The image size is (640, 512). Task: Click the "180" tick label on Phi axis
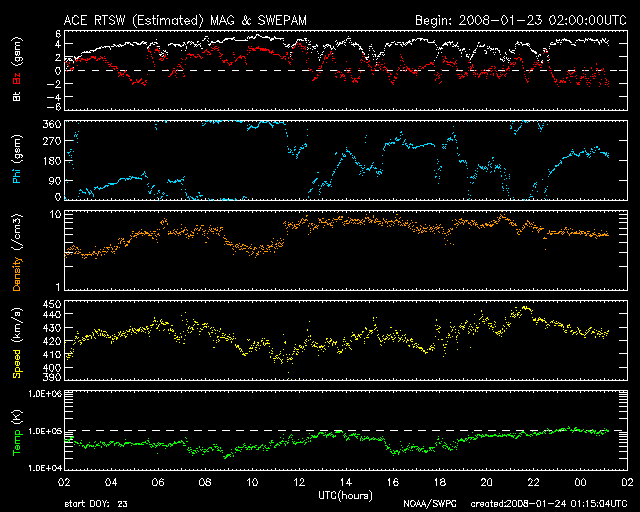pos(51,161)
